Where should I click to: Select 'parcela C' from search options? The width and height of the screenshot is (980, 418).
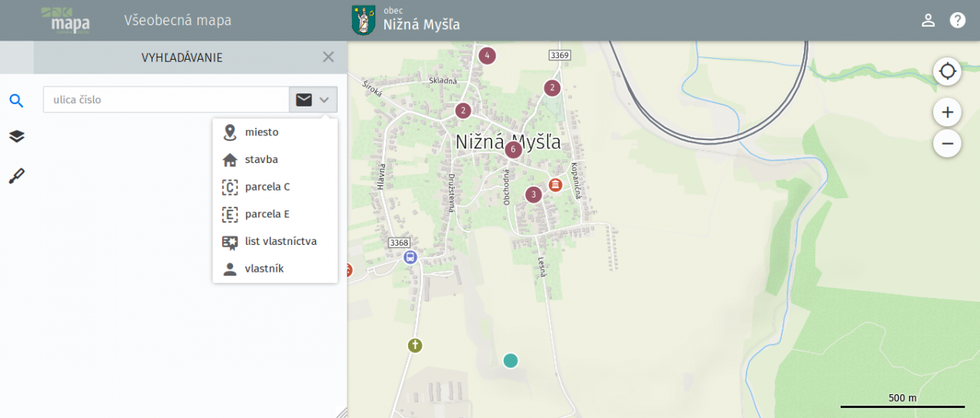(x=267, y=187)
